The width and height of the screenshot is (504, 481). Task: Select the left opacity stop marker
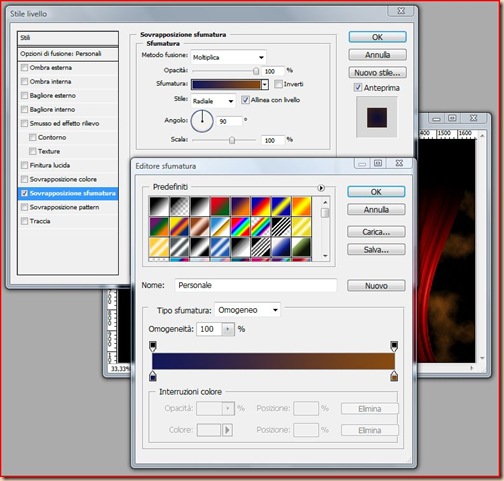[153, 346]
